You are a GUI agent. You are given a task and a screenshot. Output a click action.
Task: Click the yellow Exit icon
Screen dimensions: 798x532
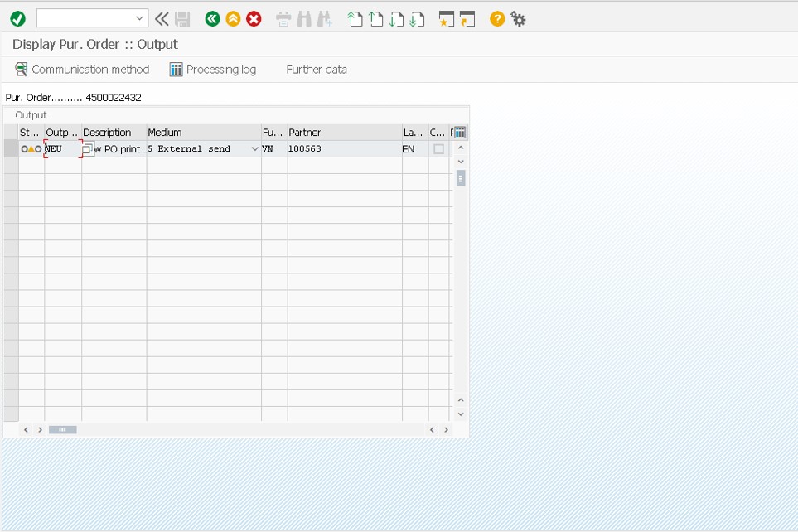click(233, 19)
